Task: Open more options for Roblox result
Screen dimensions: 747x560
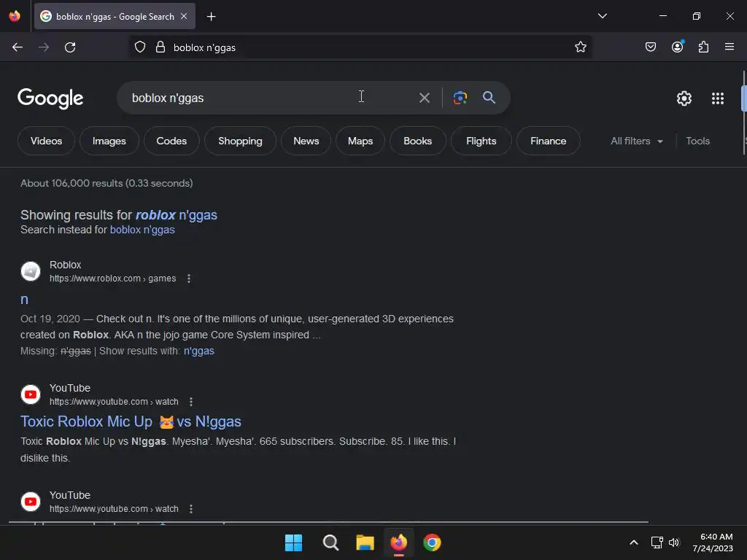Action: tap(189, 279)
